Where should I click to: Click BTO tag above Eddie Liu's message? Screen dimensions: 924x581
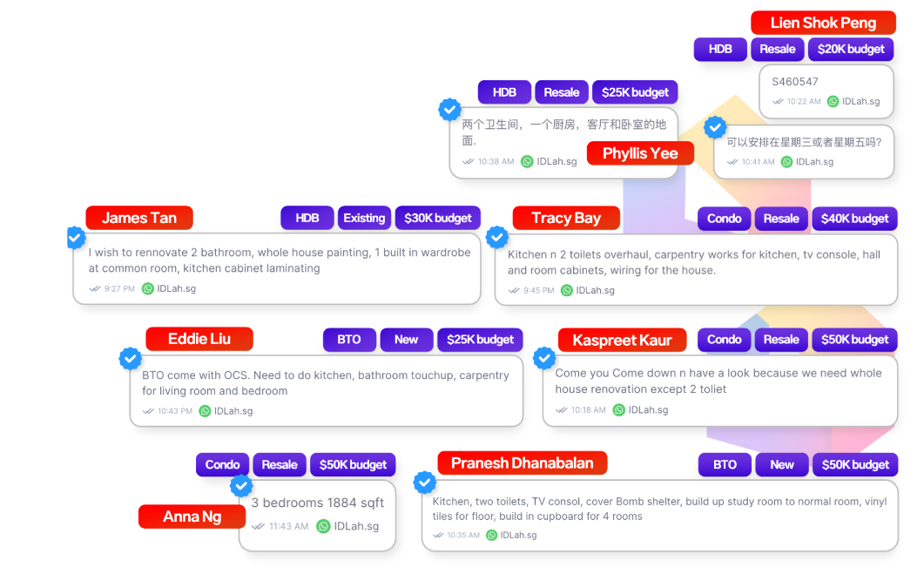pos(349,339)
